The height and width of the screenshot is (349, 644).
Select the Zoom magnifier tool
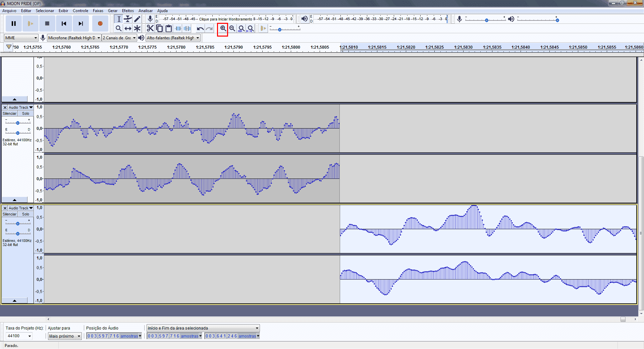[119, 29]
